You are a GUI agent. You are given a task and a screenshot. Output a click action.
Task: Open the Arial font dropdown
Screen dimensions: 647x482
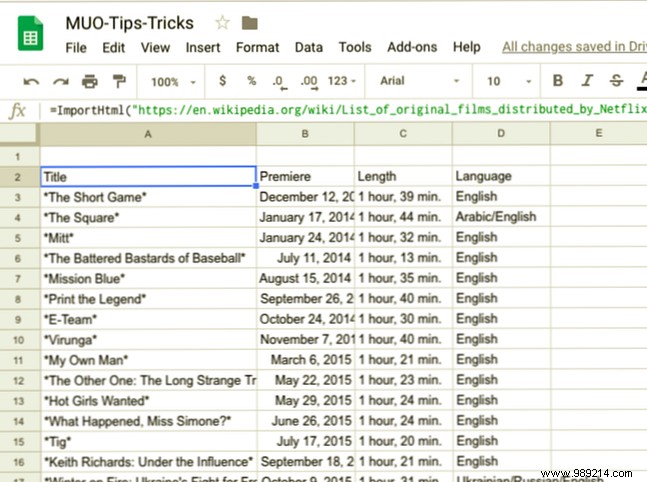(x=420, y=81)
